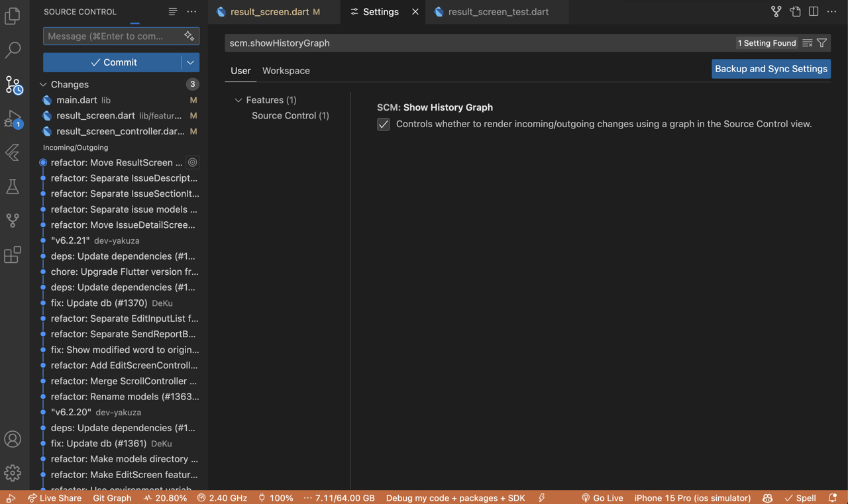Open Git Graph icon in activity bar

pyautogui.click(x=13, y=221)
